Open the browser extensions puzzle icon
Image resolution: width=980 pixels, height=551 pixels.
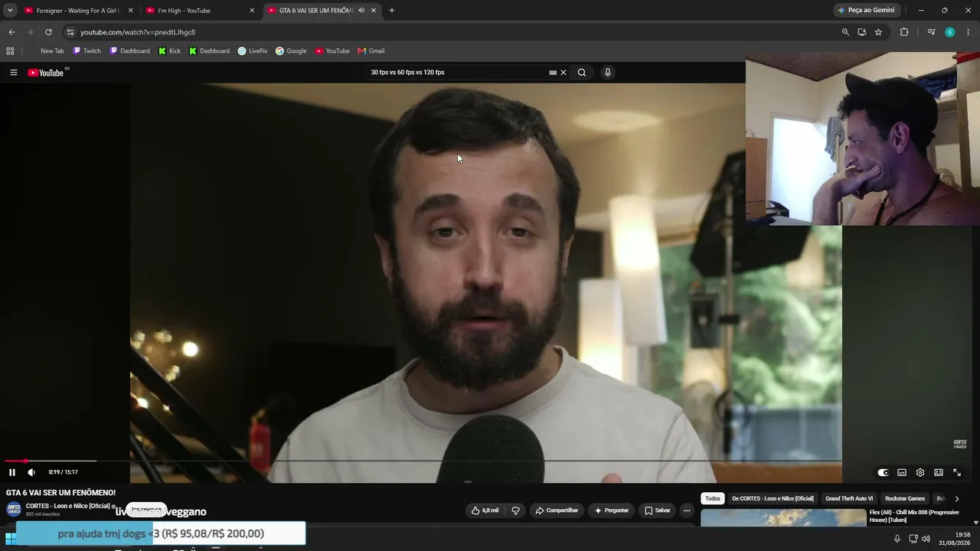[x=904, y=32]
